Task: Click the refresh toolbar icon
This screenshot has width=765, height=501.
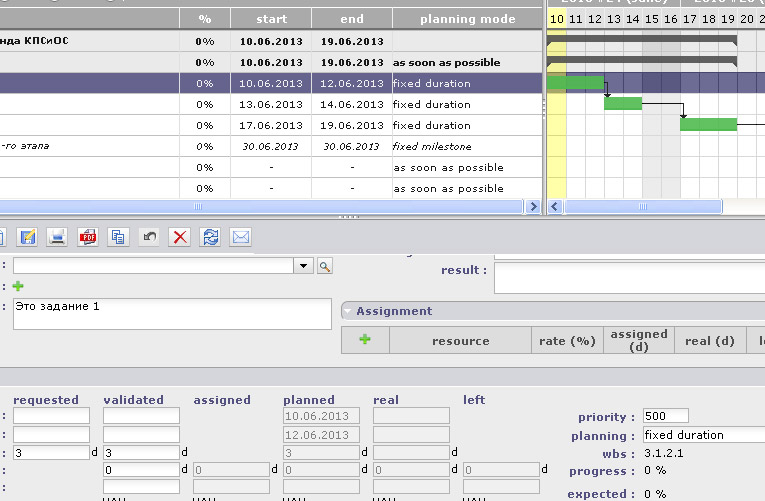Action: [x=210, y=237]
